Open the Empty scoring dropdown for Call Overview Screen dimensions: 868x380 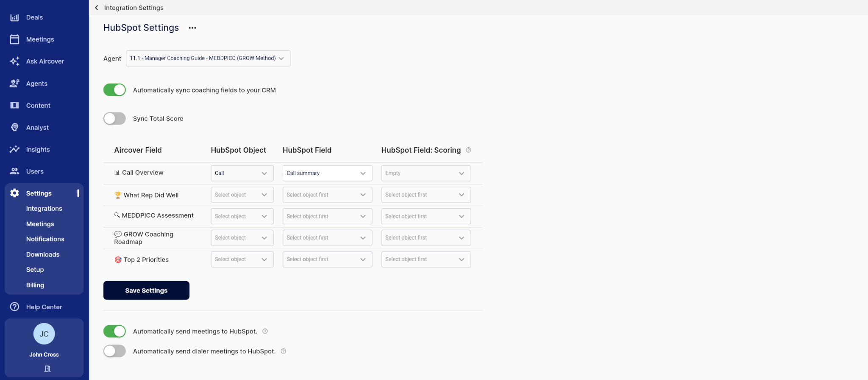tap(426, 173)
